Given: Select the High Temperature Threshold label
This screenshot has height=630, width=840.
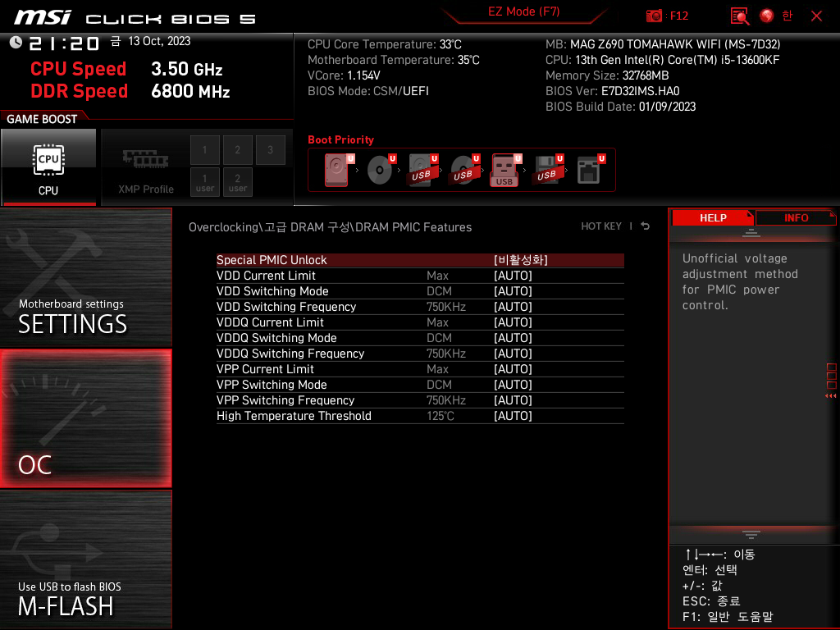Looking at the screenshot, I should (x=294, y=416).
